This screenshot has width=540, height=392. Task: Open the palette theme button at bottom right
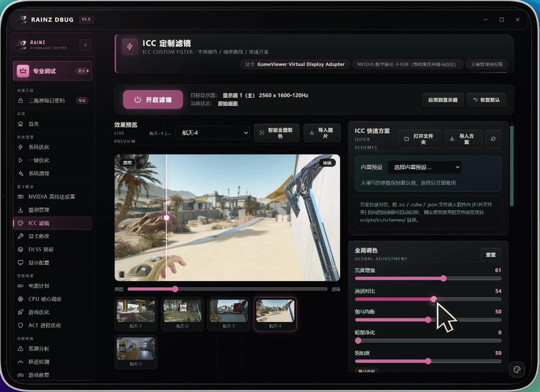517,369
